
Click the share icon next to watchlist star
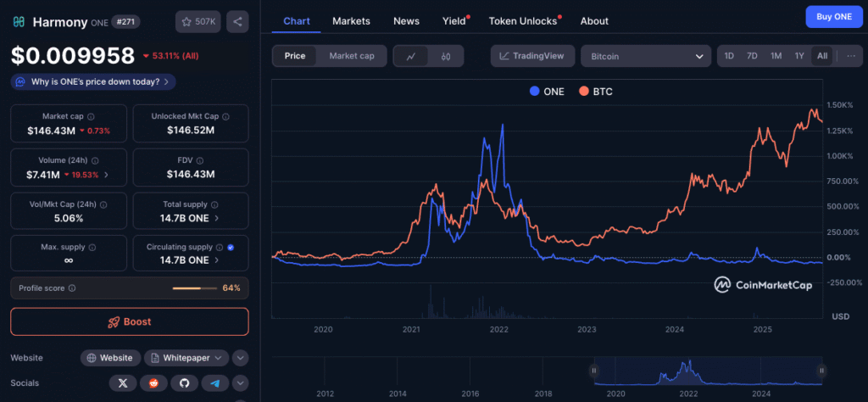237,22
